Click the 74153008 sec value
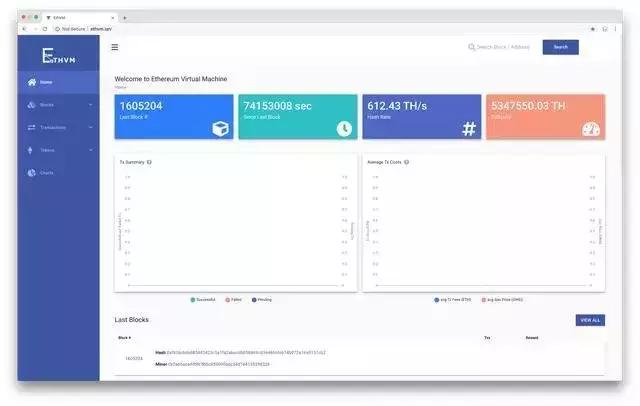This screenshot has width=640, height=406. coord(278,106)
